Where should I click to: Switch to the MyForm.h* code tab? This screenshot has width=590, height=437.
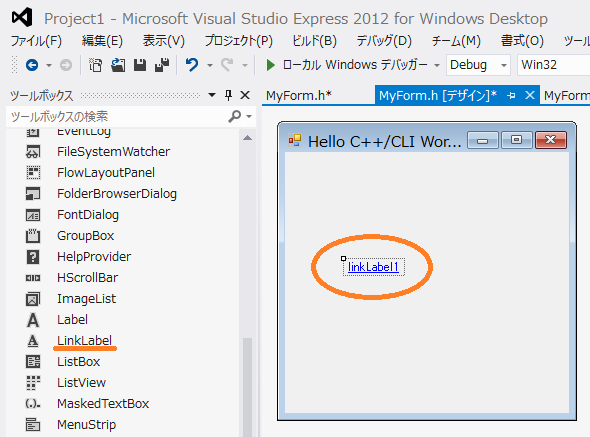pyautogui.click(x=299, y=96)
